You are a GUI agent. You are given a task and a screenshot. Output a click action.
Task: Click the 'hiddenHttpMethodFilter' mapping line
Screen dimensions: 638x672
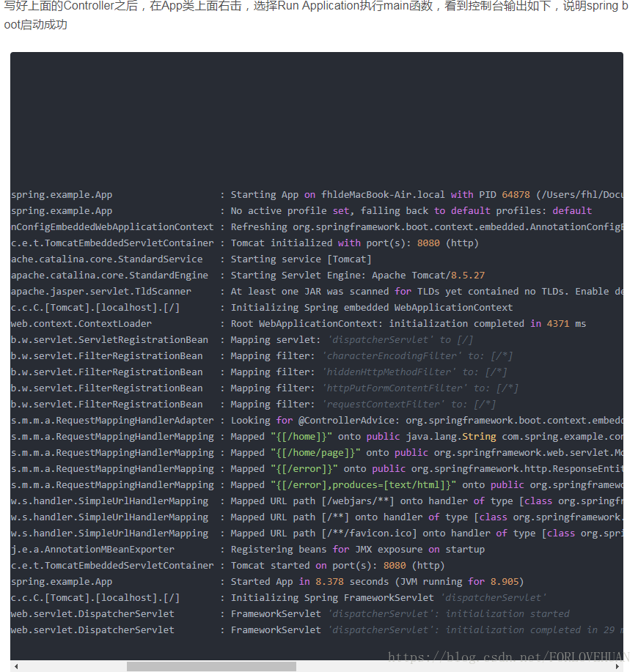[x=369, y=372]
